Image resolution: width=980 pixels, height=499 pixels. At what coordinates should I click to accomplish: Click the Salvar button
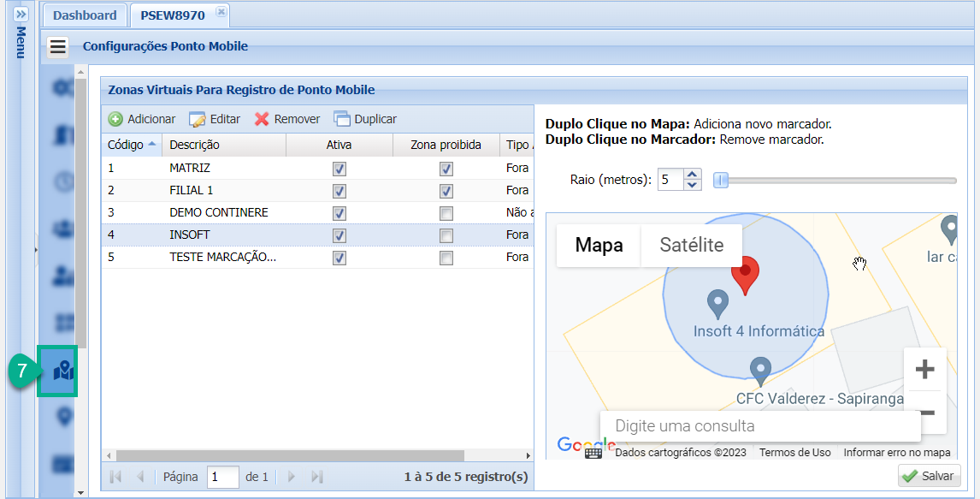point(929,476)
